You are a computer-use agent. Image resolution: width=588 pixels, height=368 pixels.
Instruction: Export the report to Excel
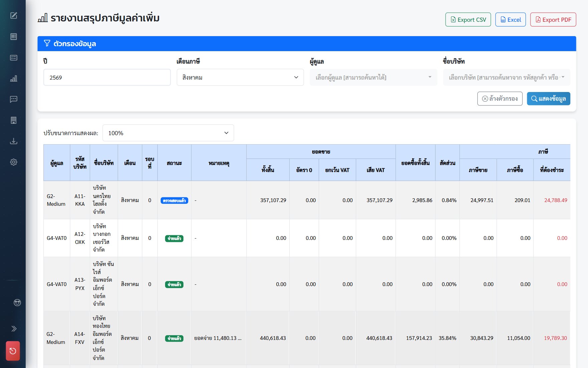(x=510, y=19)
